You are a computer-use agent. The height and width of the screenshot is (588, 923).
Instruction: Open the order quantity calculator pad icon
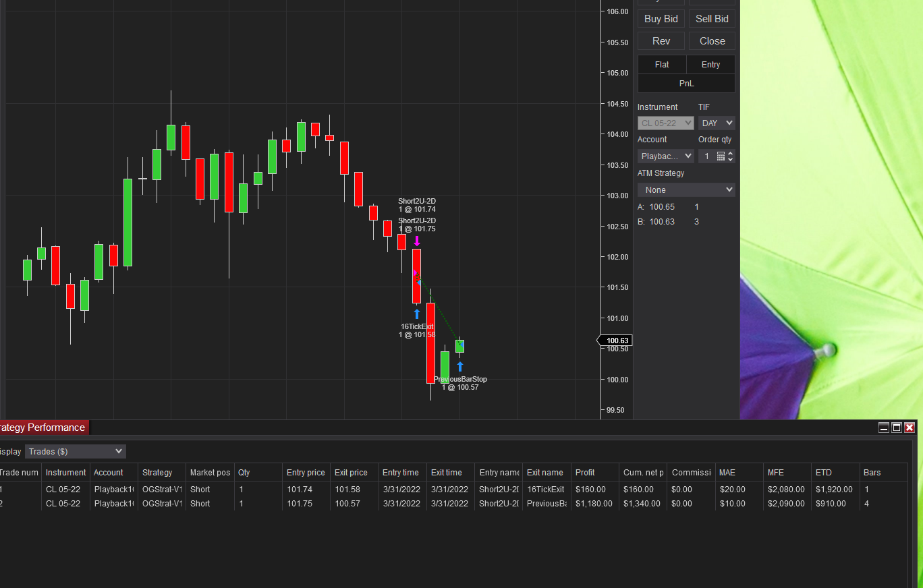(x=721, y=156)
